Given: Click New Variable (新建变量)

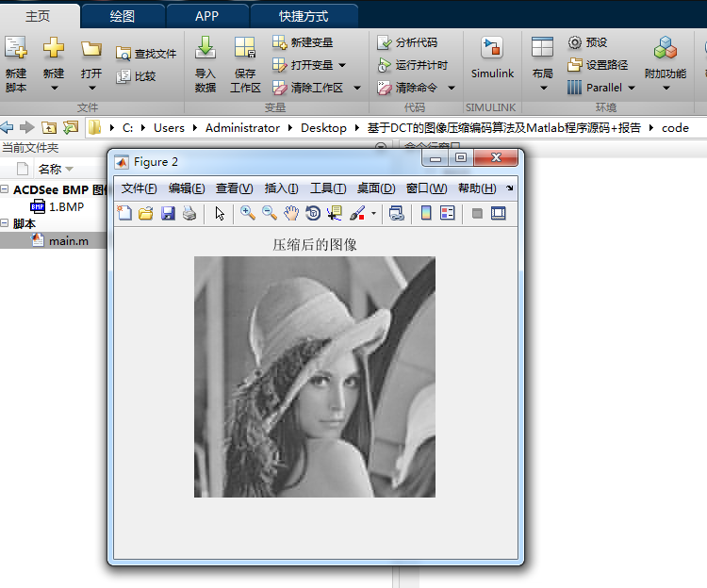Looking at the screenshot, I should coord(303,42).
